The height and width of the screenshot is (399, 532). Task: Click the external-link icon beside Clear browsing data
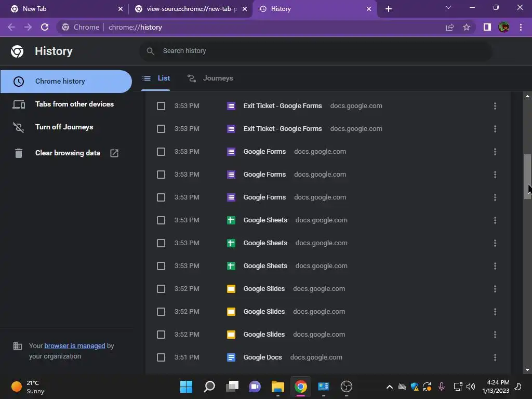click(x=114, y=153)
